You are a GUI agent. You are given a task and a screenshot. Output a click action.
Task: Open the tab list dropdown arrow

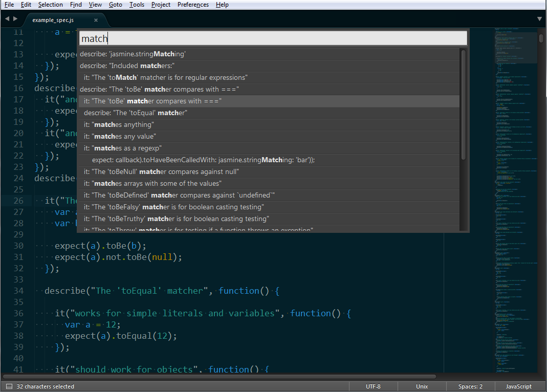click(539, 19)
